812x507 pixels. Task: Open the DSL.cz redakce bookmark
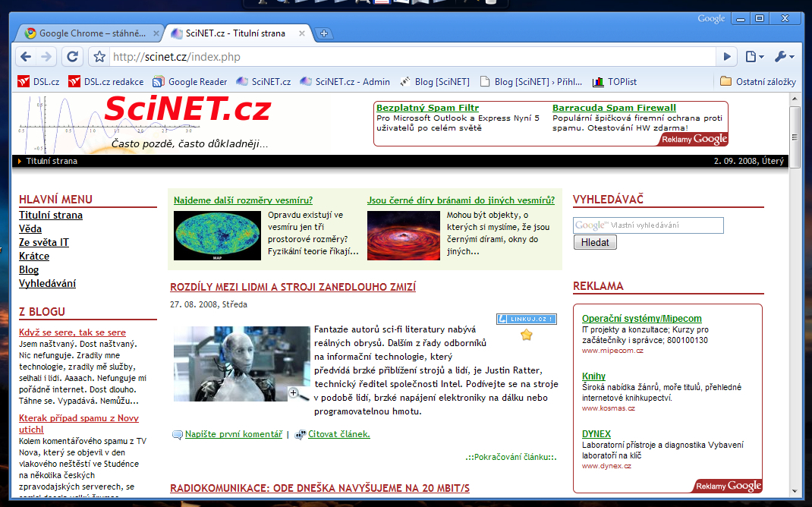tap(106, 82)
